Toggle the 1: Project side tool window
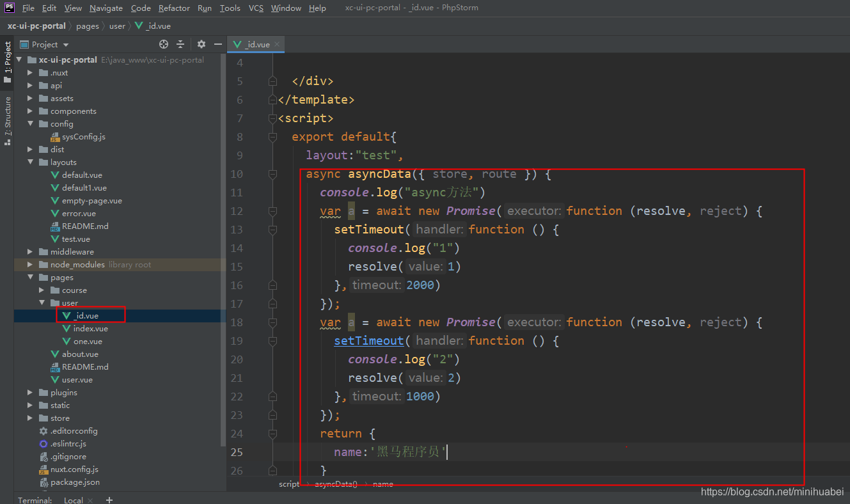 point(7,63)
